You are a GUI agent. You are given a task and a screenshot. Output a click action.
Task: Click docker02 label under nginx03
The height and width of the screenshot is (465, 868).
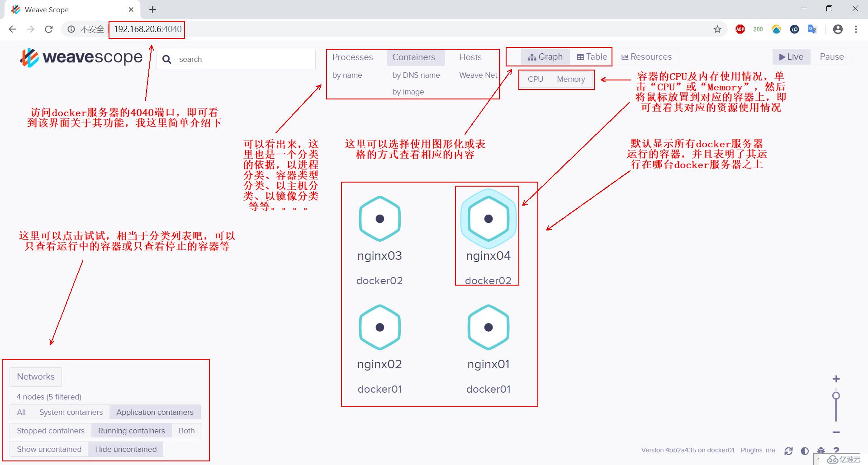point(379,281)
